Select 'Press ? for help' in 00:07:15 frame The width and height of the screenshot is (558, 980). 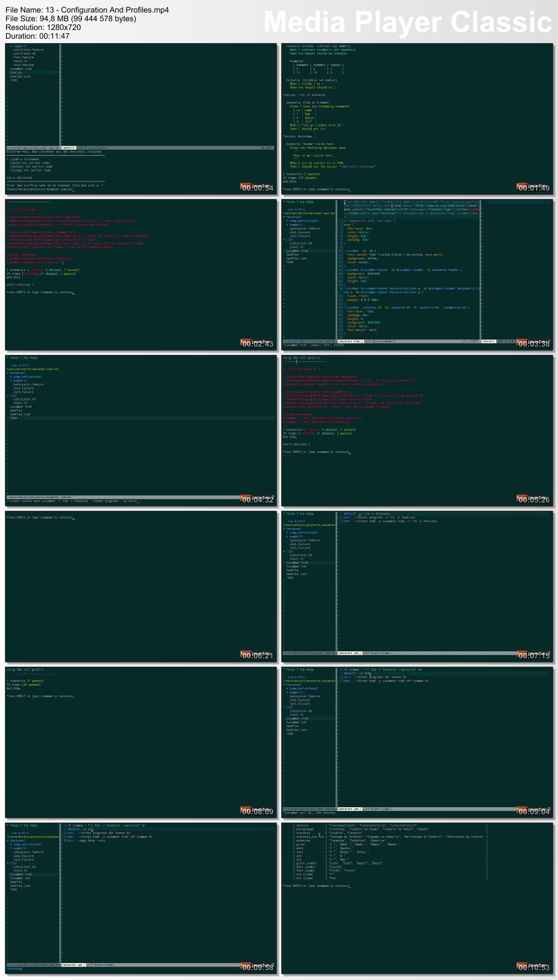[x=299, y=513]
